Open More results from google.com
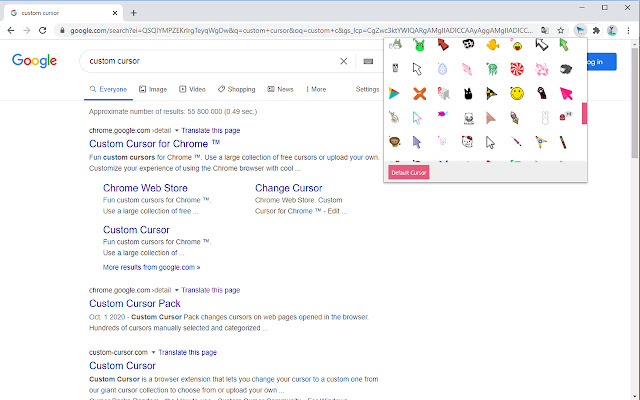The height and width of the screenshot is (400, 640). 151,267
